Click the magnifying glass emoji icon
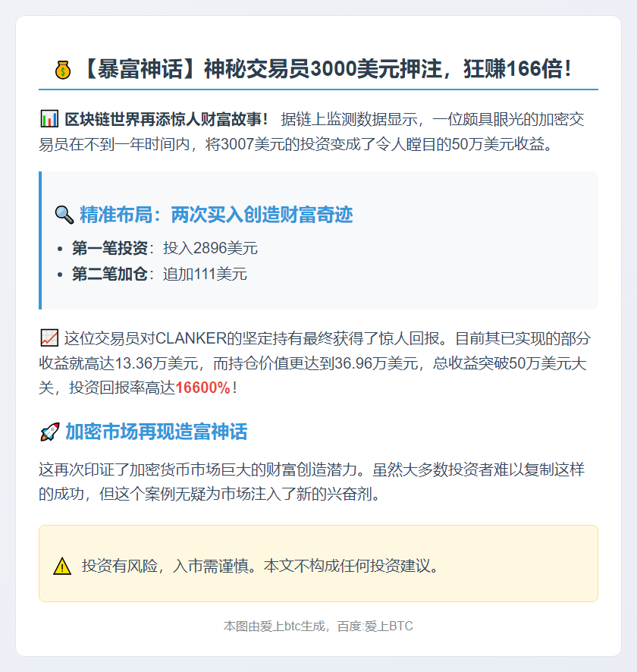 tap(64, 215)
